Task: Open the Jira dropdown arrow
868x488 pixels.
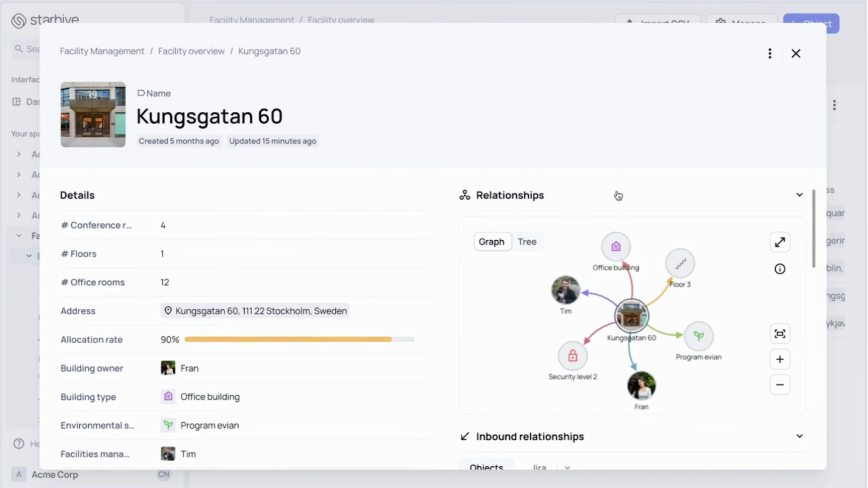Action: pos(567,467)
